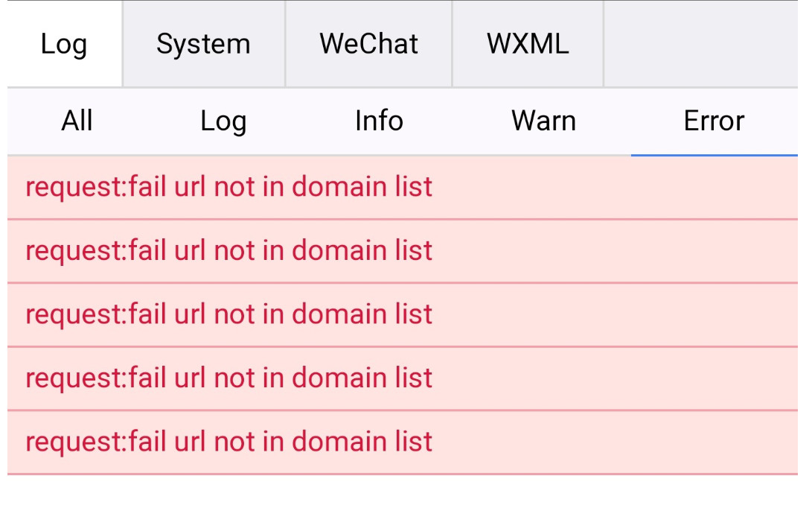This screenshot has height=505, width=812.
Task: Click the blue underline beneath Error
Action: point(714,155)
